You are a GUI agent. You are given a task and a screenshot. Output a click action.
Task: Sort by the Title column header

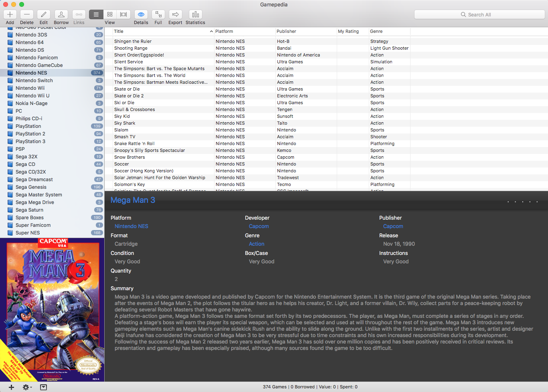(x=160, y=31)
